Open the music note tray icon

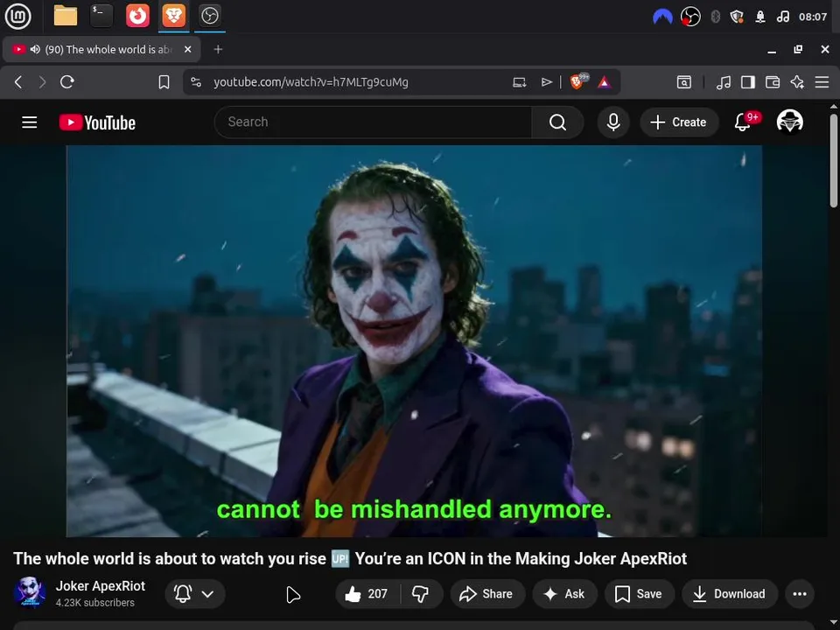coord(782,17)
